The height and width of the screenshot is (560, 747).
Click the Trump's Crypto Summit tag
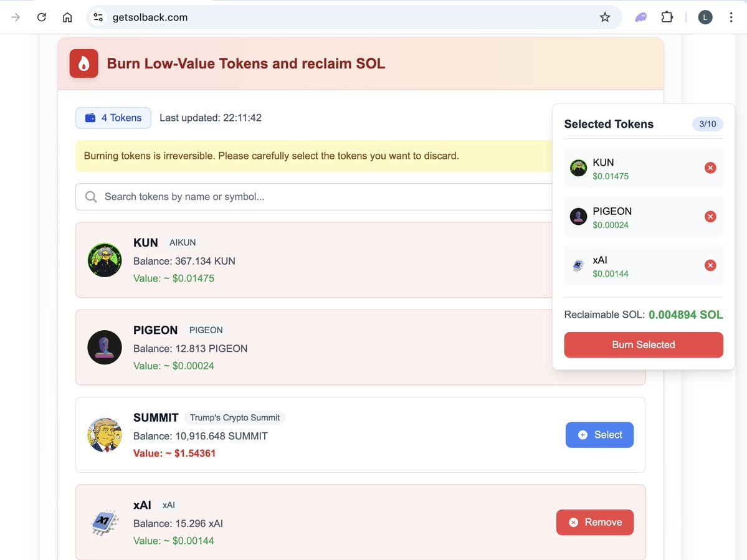click(x=235, y=417)
